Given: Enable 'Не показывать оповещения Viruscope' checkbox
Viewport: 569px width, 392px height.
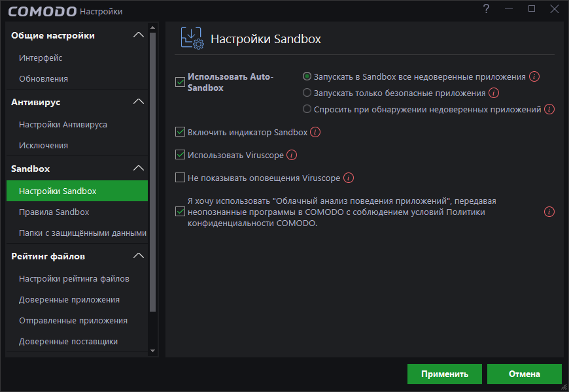Looking at the screenshot, I should 180,178.
